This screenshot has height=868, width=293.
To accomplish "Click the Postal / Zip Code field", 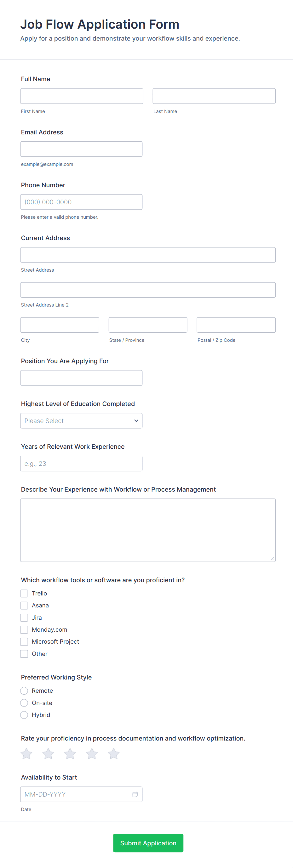I will [236, 325].
